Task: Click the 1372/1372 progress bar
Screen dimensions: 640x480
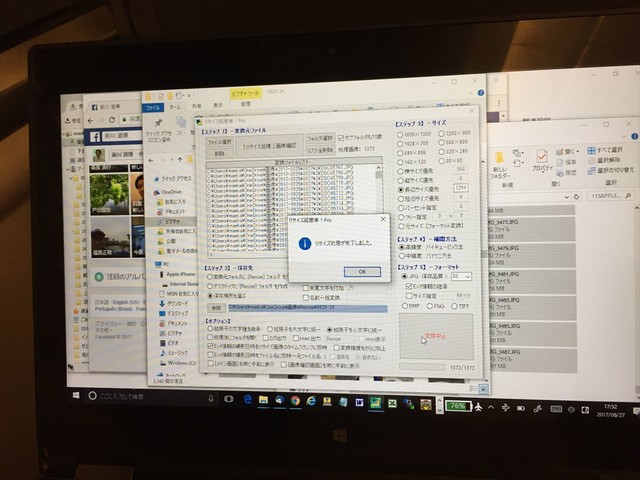Action: pyautogui.click(x=422, y=367)
